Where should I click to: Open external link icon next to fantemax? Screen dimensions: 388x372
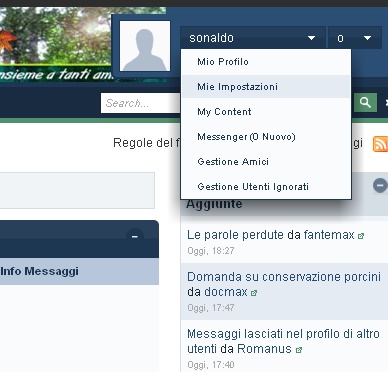(361, 236)
